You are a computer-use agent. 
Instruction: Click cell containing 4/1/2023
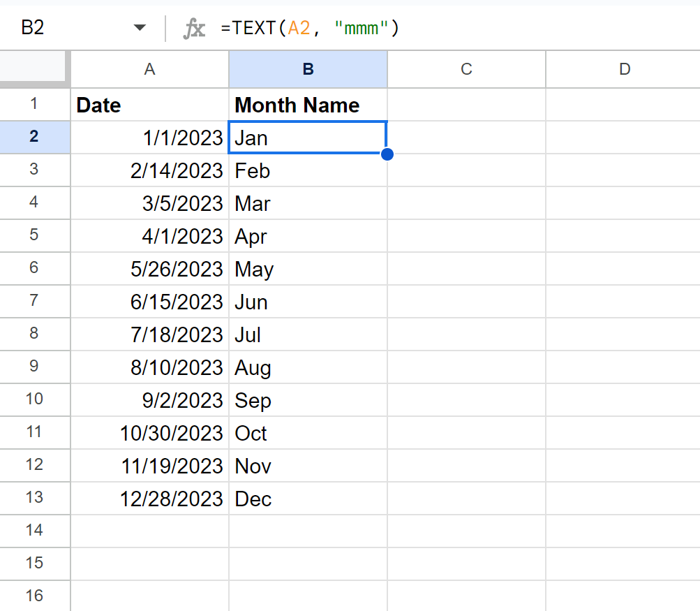tap(149, 236)
